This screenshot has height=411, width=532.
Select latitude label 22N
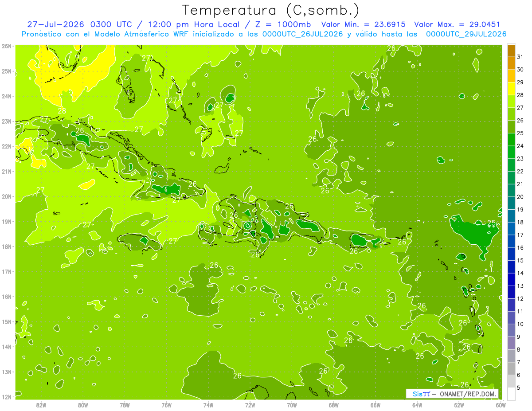(7, 146)
